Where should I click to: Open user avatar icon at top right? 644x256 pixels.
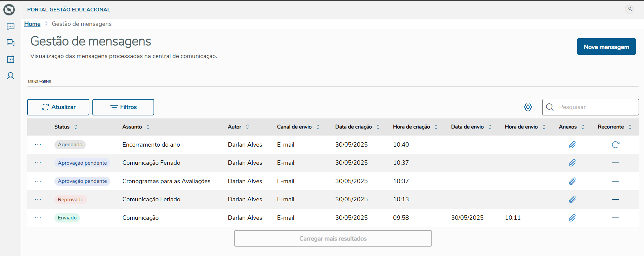(x=630, y=9)
